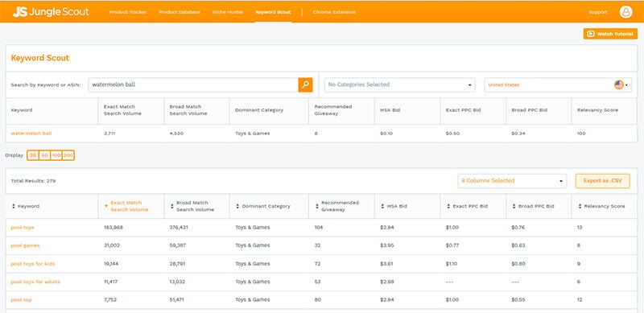Open the 'pool toy' keyword link
Image resolution: width=644 pixels, height=313 pixels.
pos(21,300)
